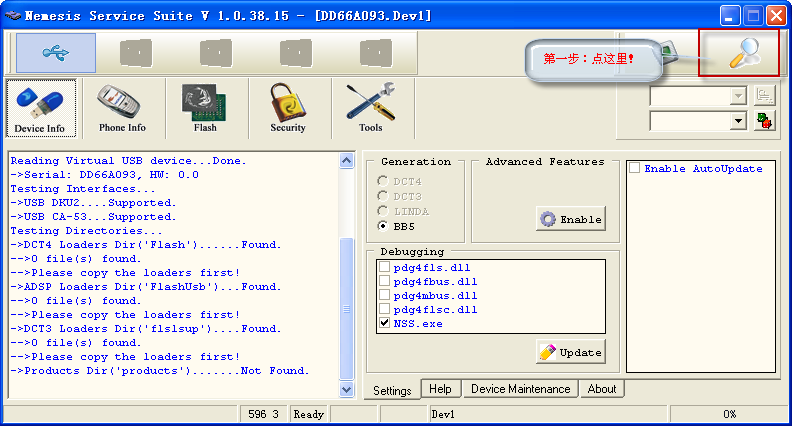Viewport: 792px width, 426px height.
Task: Select the active USB connection slot
Action: 56,53
